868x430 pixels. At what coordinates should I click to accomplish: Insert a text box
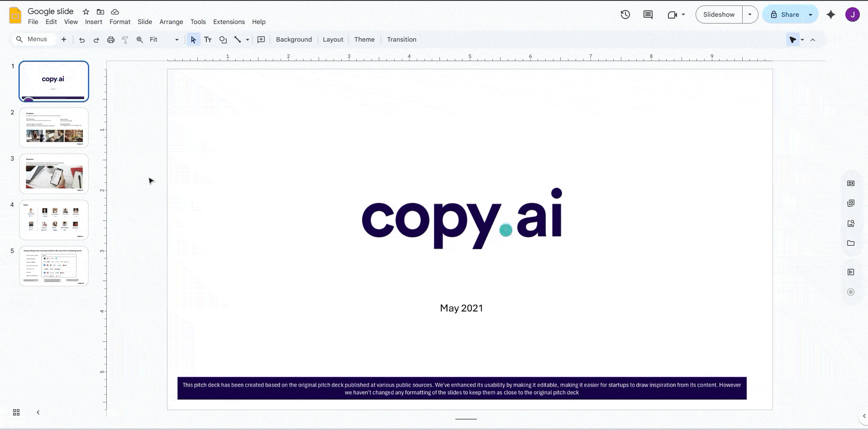click(208, 39)
